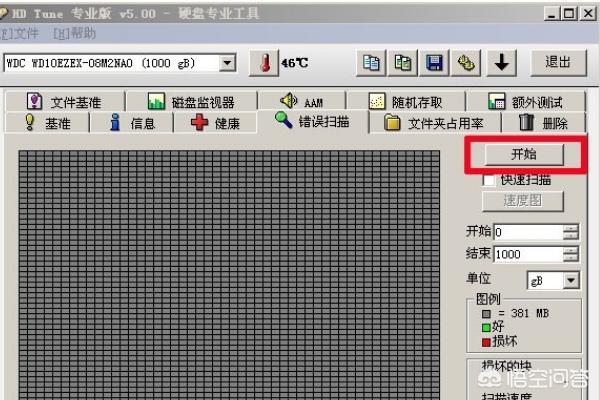The width and height of the screenshot is (600, 400).
Task: Click the 结束 end position input field
Action: pos(528,254)
